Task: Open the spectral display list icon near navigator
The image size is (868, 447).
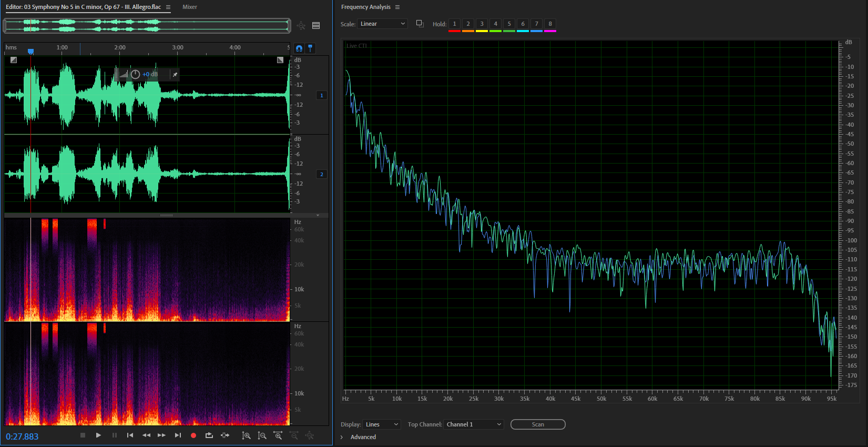Action: (316, 25)
